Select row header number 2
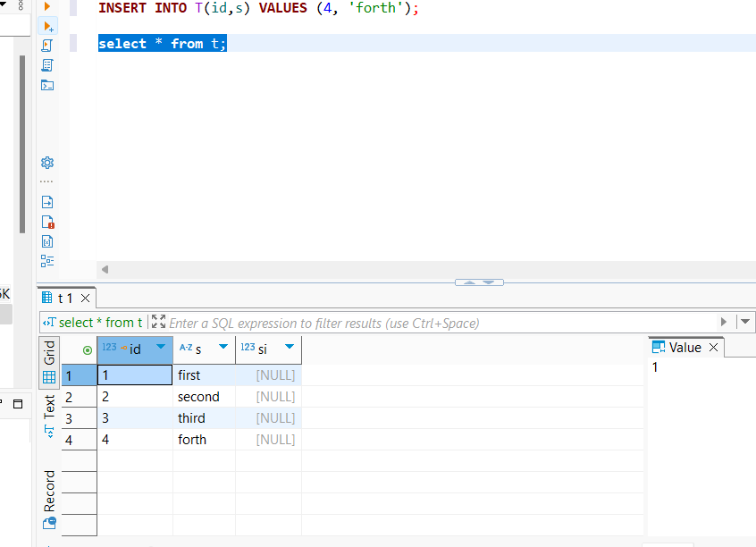The height and width of the screenshot is (547, 756). 79,397
